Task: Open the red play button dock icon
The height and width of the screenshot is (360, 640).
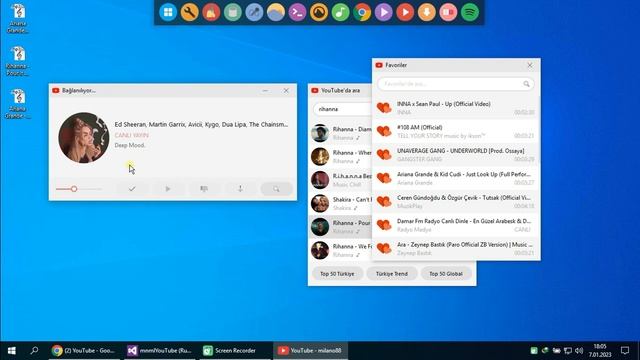Action: coord(405,12)
